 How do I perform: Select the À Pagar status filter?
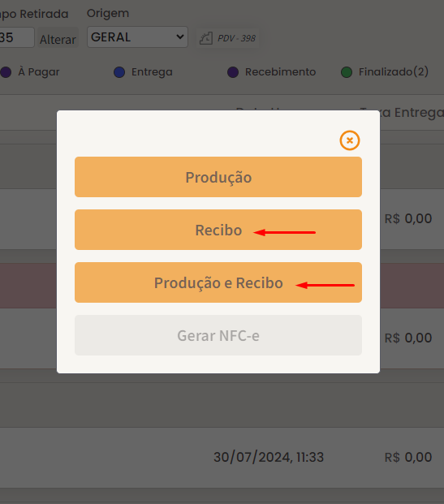[x=39, y=72]
